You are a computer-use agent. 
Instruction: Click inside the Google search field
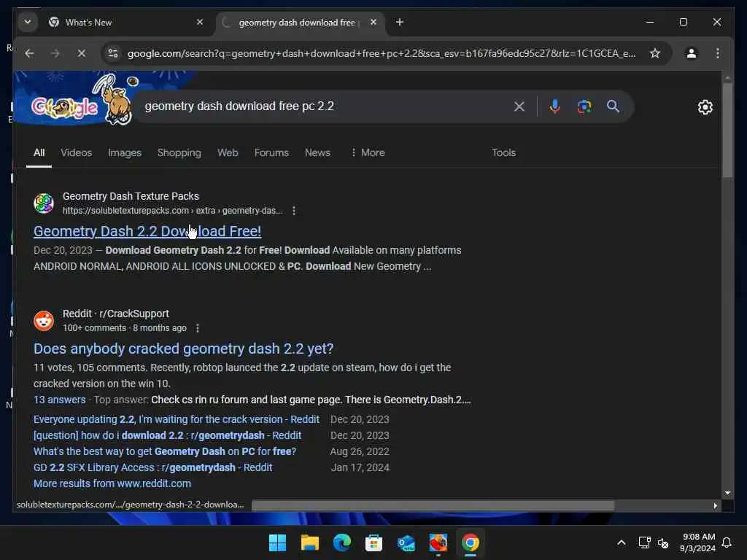point(324,106)
